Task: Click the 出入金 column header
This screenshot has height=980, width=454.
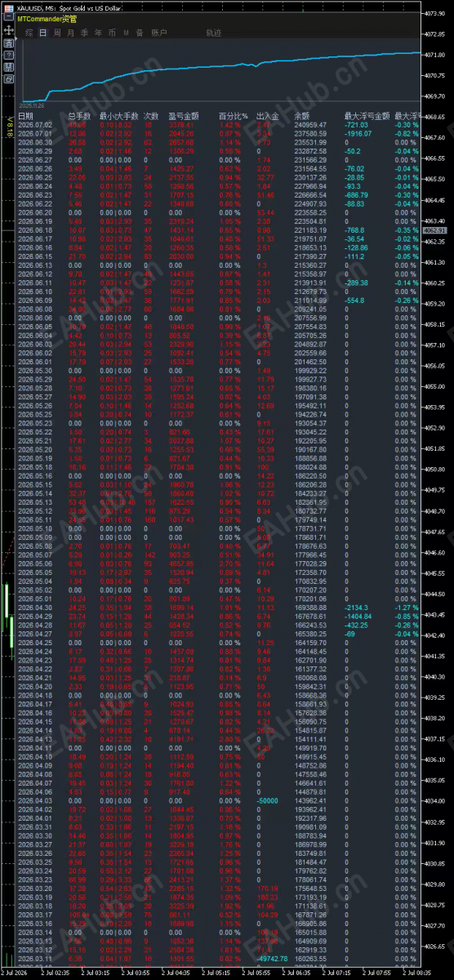Action: click(x=268, y=117)
